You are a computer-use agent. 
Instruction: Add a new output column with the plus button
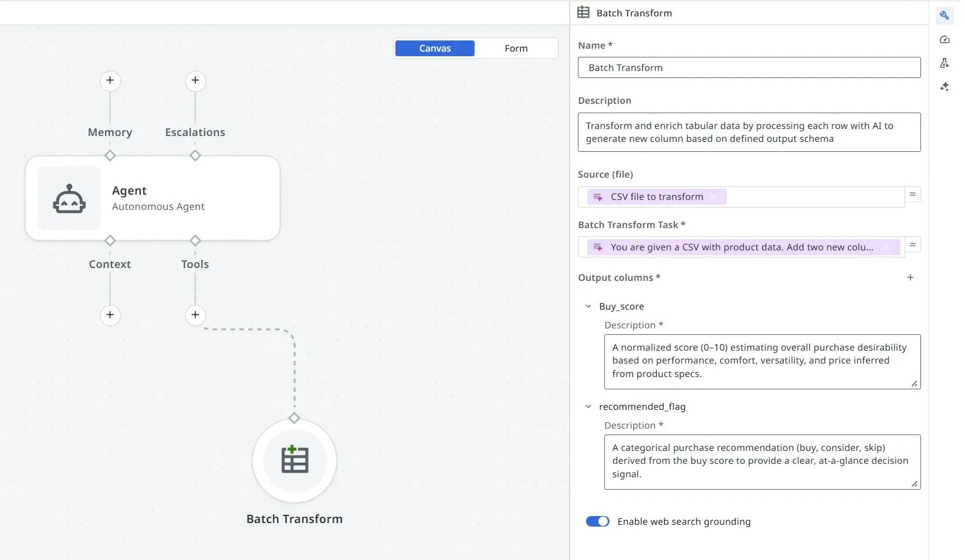tap(910, 277)
